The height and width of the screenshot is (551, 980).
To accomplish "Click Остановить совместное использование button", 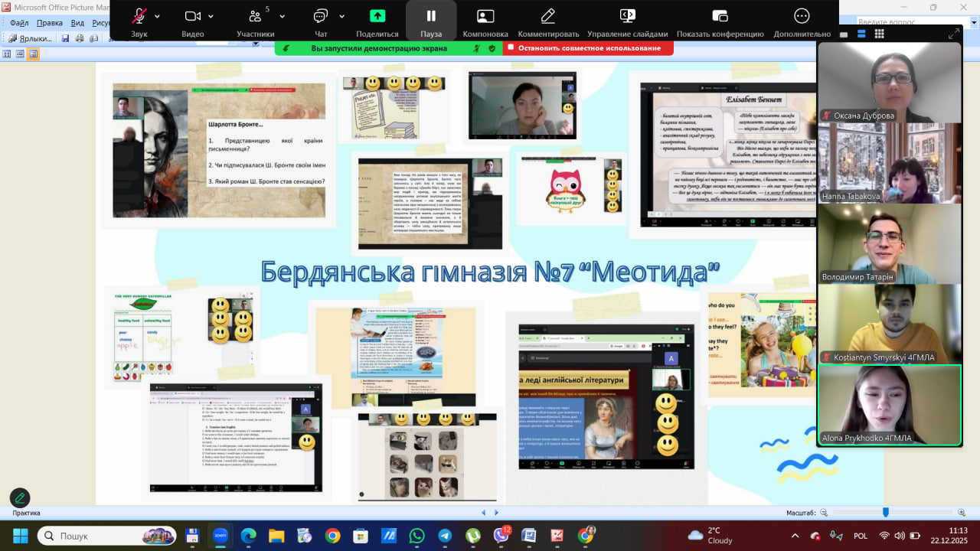I will 588,48.
